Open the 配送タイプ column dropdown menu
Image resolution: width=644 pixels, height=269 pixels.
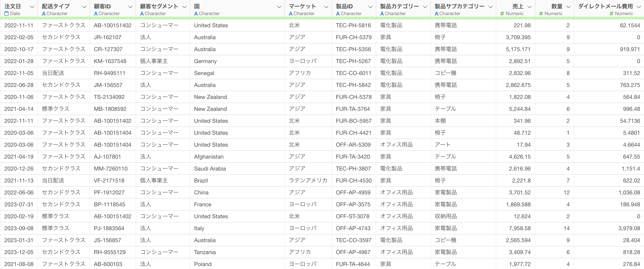pos(84,7)
